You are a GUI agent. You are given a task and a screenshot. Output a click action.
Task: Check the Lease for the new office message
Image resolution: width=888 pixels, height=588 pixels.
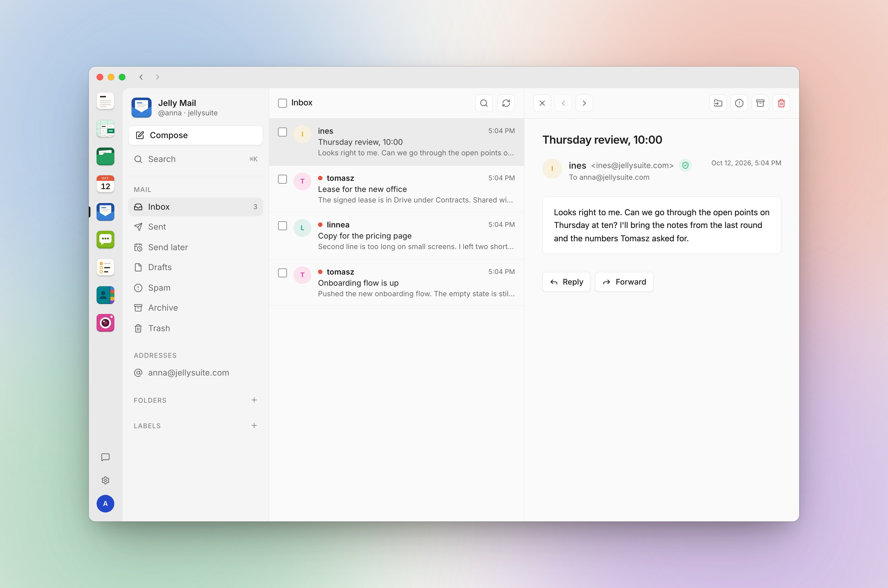pyautogui.click(x=282, y=179)
